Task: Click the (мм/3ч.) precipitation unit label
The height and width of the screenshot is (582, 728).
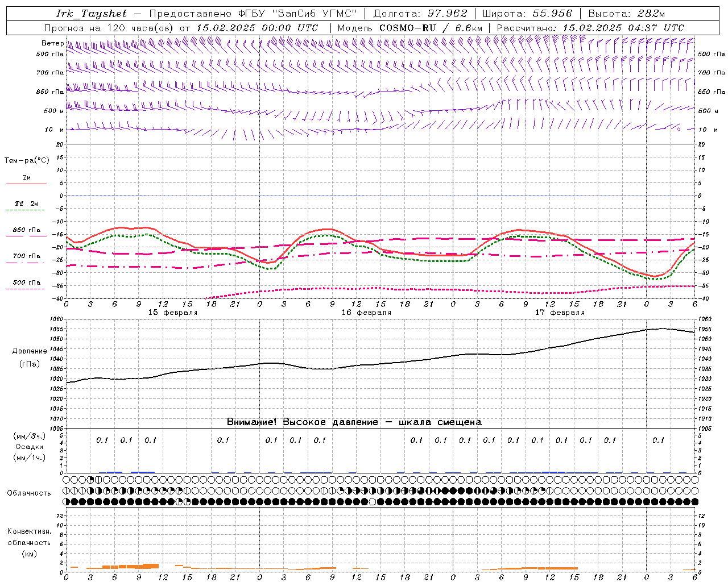Action: [30, 436]
